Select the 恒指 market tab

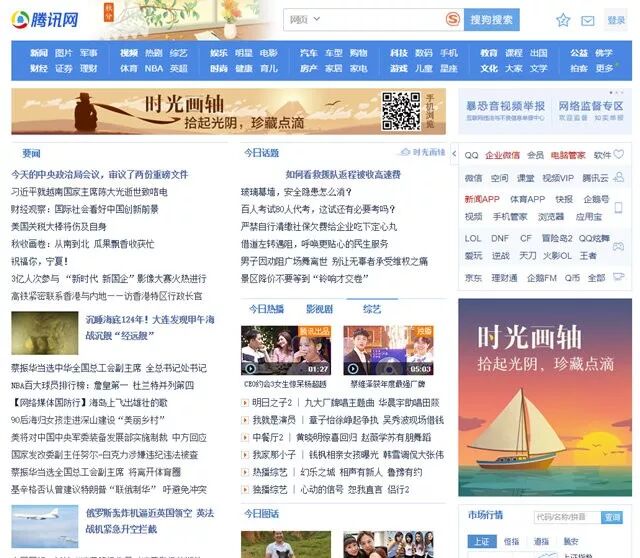[x=511, y=541]
